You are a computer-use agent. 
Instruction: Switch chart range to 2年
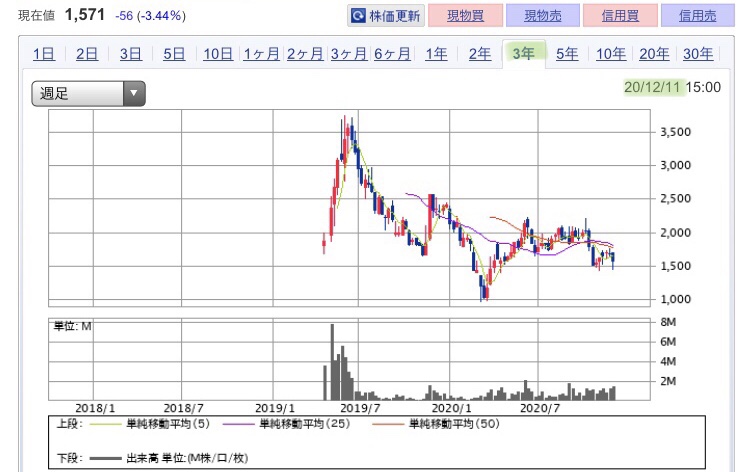click(480, 54)
